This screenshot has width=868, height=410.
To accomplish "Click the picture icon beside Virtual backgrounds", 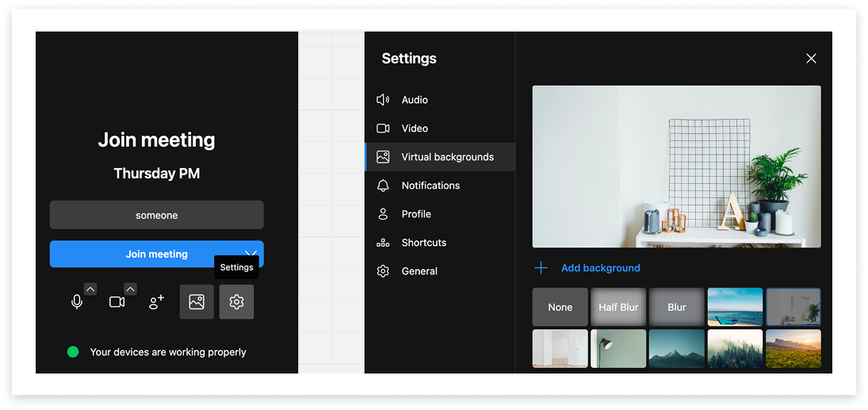I will [x=383, y=157].
